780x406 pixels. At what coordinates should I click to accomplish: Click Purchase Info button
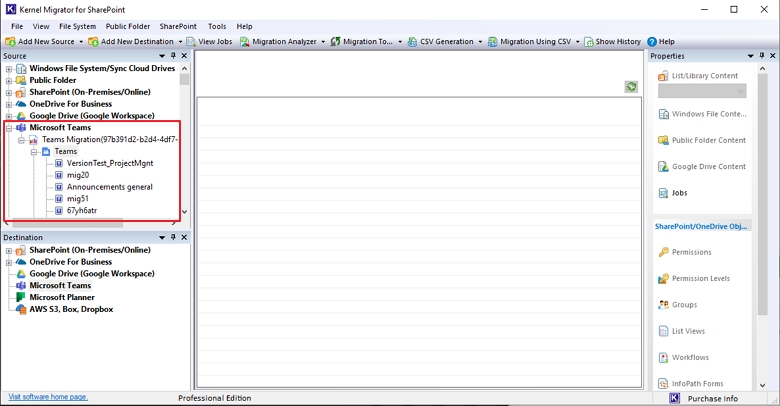tap(712, 399)
